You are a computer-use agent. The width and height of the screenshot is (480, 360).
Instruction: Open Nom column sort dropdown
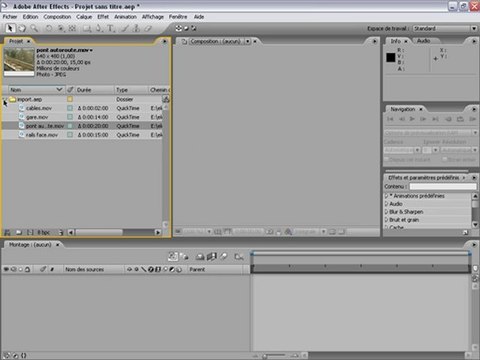click(x=59, y=90)
